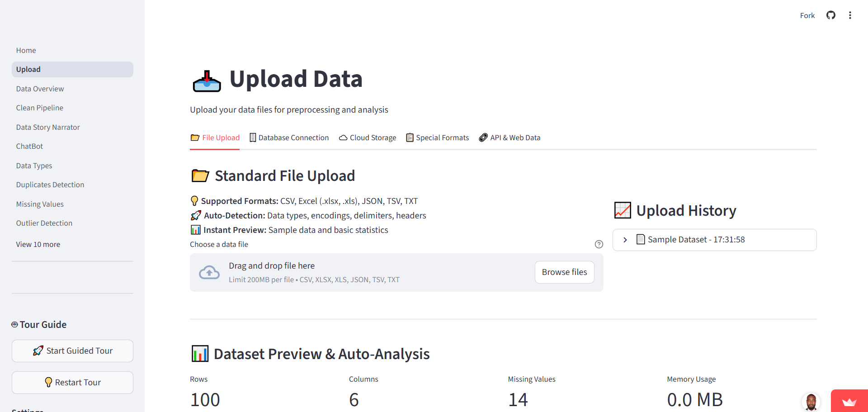Image resolution: width=868 pixels, height=412 pixels.
Task: Click the inbox icon beside Upload Data
Action: coord(207,81)
